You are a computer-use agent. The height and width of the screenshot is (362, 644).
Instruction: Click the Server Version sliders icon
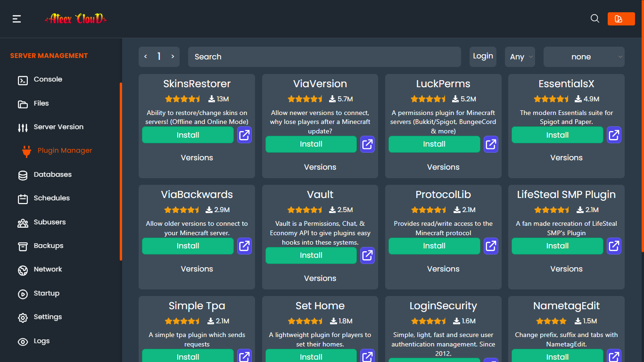(x=23, y=127)
